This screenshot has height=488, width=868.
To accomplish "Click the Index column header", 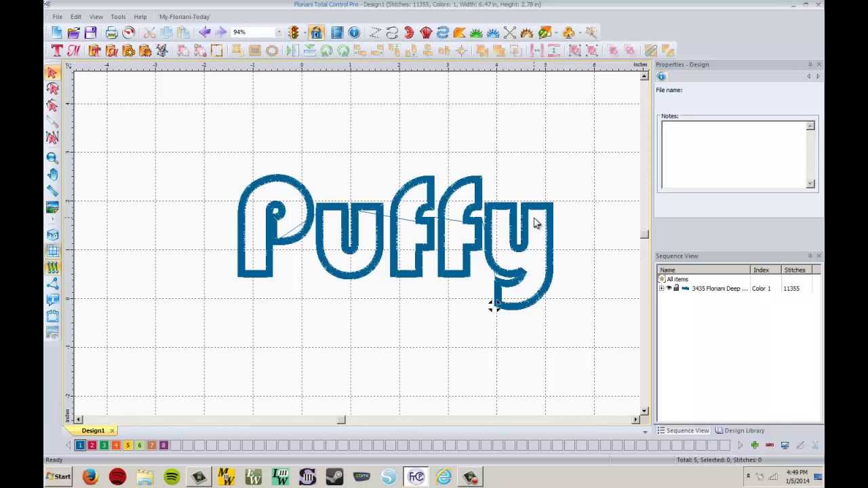I will 766,270.
